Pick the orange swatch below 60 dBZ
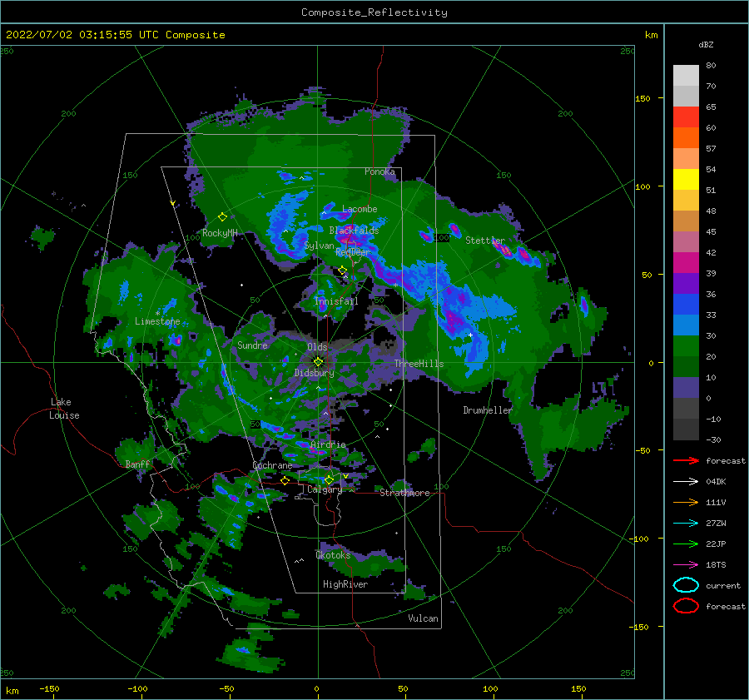Screen dimensions: 749x700 [686, 138]
